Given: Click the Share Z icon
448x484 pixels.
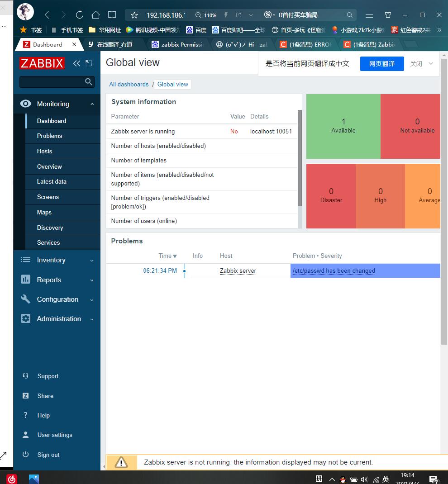Looking at the screenshot, I should pyautogui.click(x=26, y=395).
